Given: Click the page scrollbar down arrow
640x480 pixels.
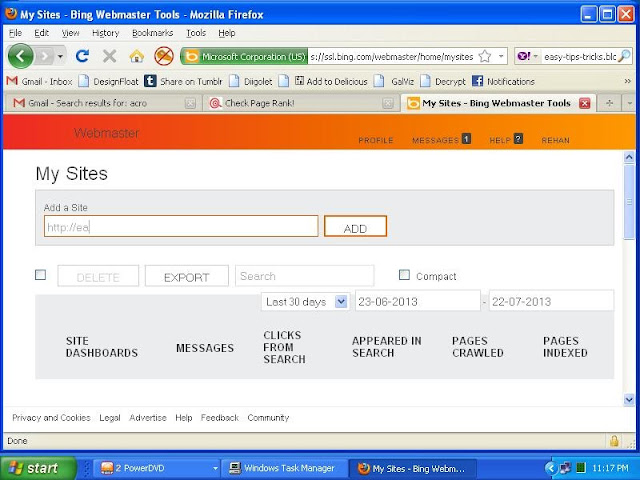Looking at the screenshot, I should 629,400.
